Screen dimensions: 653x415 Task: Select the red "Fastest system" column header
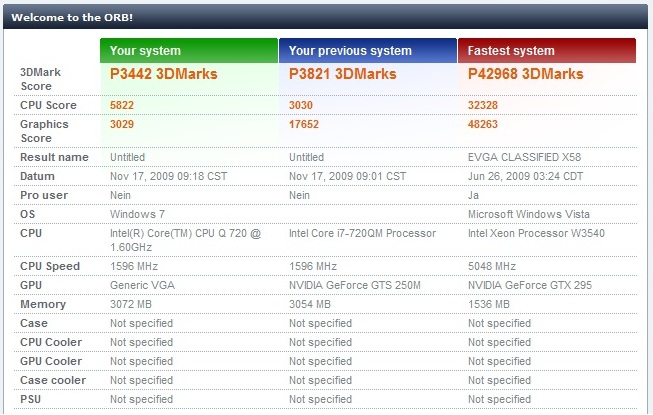546,51
